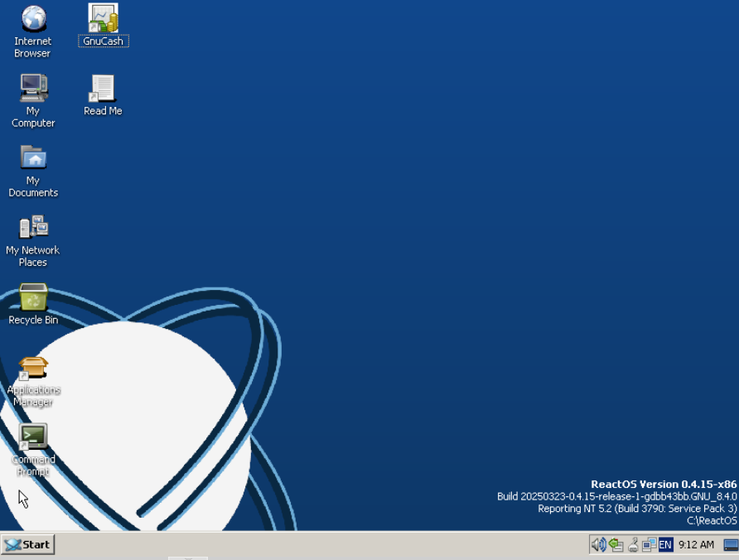This screenshot has height=560, width=739.
Task: Click the volume speaker tray icon
Action: 597,544
